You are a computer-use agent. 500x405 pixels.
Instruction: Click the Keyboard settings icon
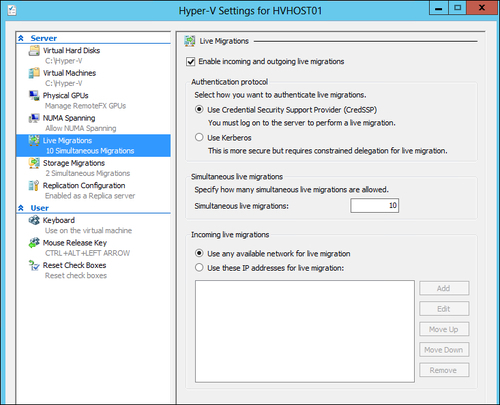(x=34, y=220)
